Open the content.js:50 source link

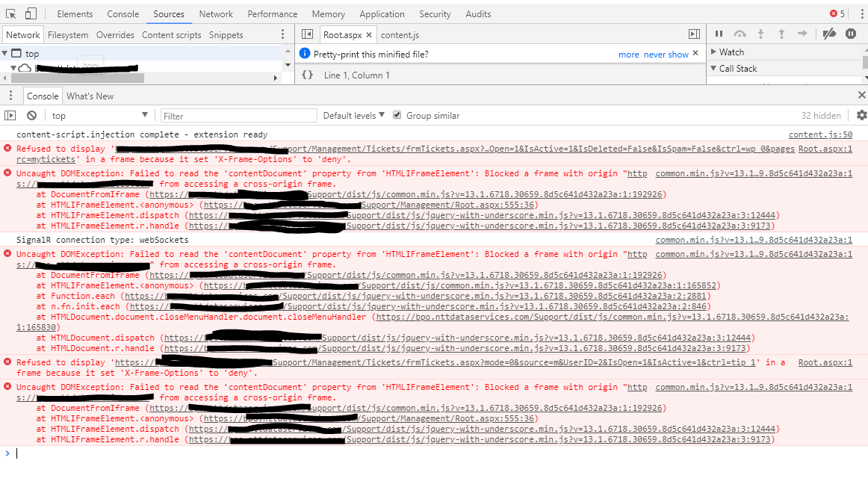(820, 134)
